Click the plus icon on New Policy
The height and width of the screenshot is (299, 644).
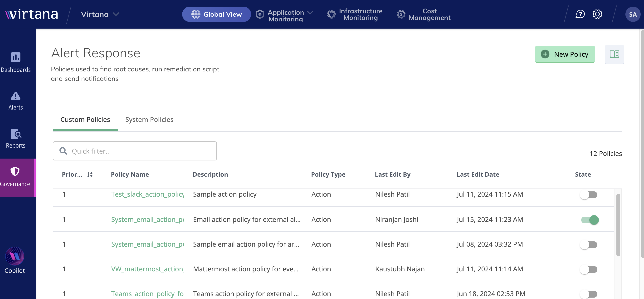coord(545,54)
